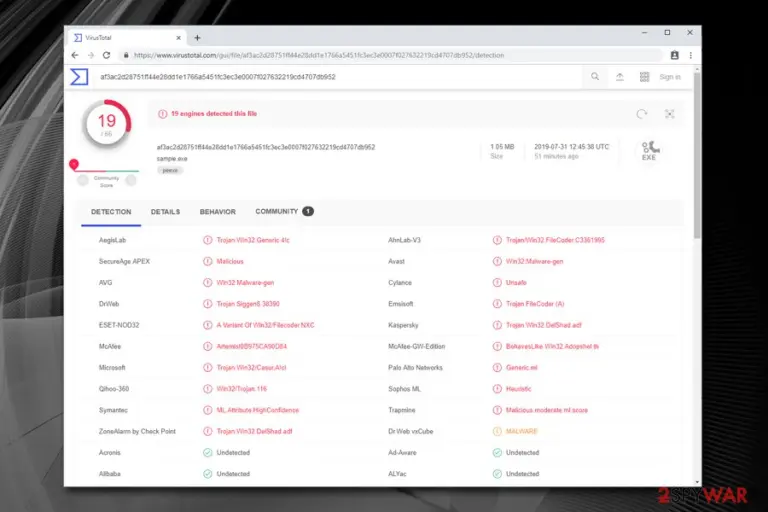
Task: Switch to the Details tab
Action: tap(166, 212)
